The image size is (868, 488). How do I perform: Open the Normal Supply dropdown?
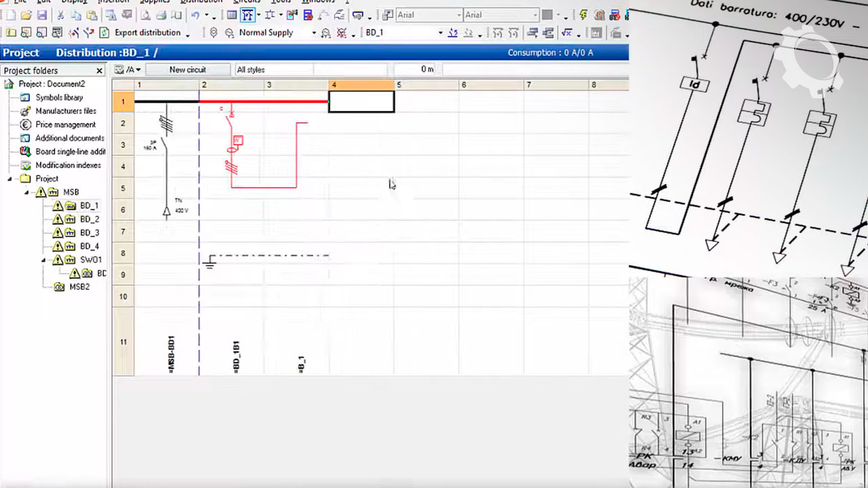(x=313, y=33)
